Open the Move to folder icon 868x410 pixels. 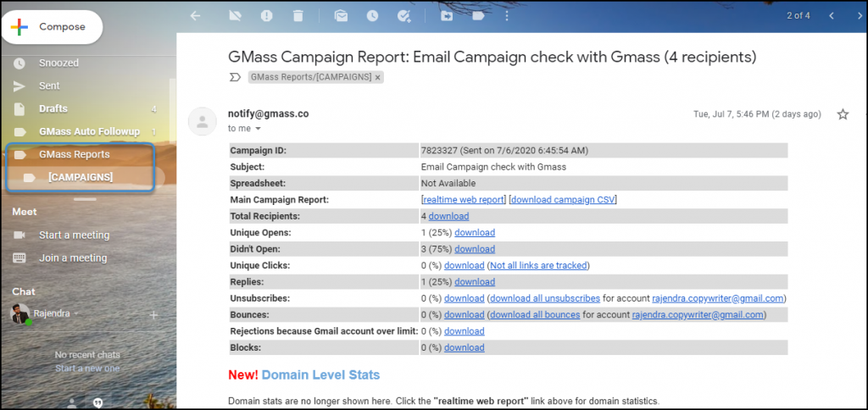(446, 16)
